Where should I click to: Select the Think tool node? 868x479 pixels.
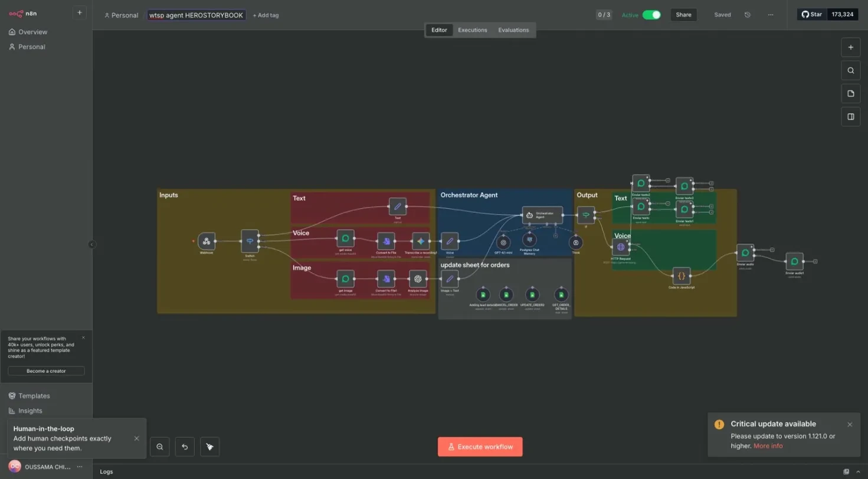(x=576, y=242)
